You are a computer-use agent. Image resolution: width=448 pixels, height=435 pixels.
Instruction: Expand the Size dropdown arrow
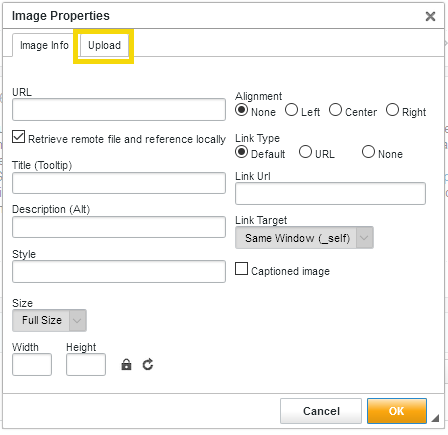(77, 320)
